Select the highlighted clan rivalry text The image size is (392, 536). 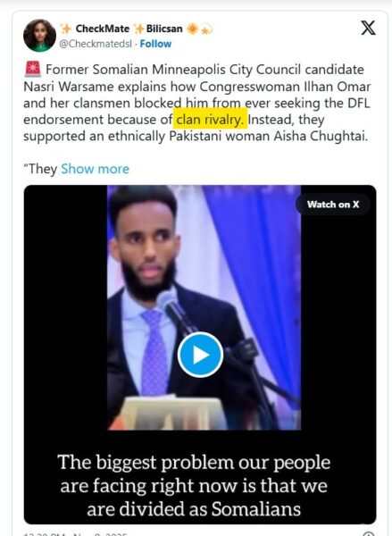(x=210, y=120)
